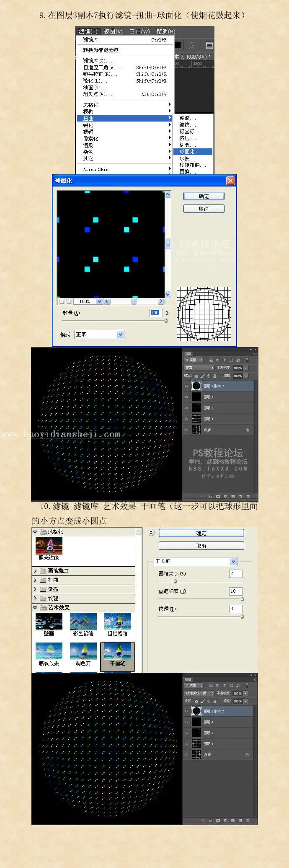
Task: Click link layers icon in upper layers panel
Action: coord(203,496)
